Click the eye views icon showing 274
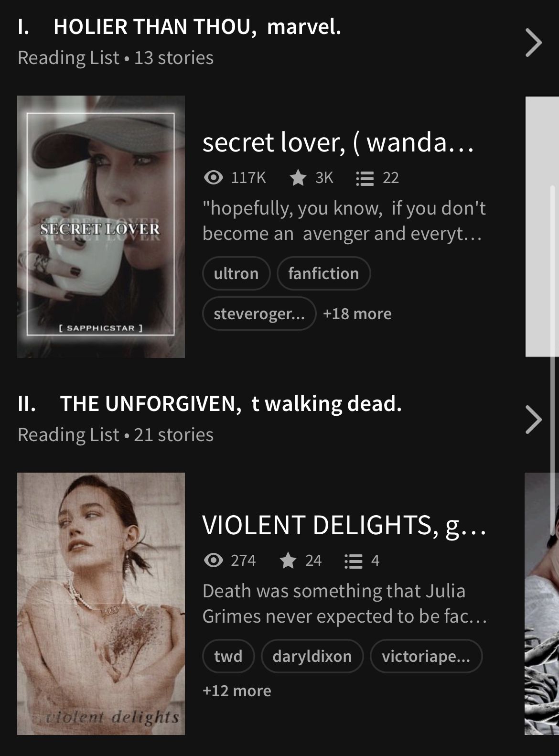Image resolution: width=559 pixels, height=756 pixels. [x=213, y=560]
